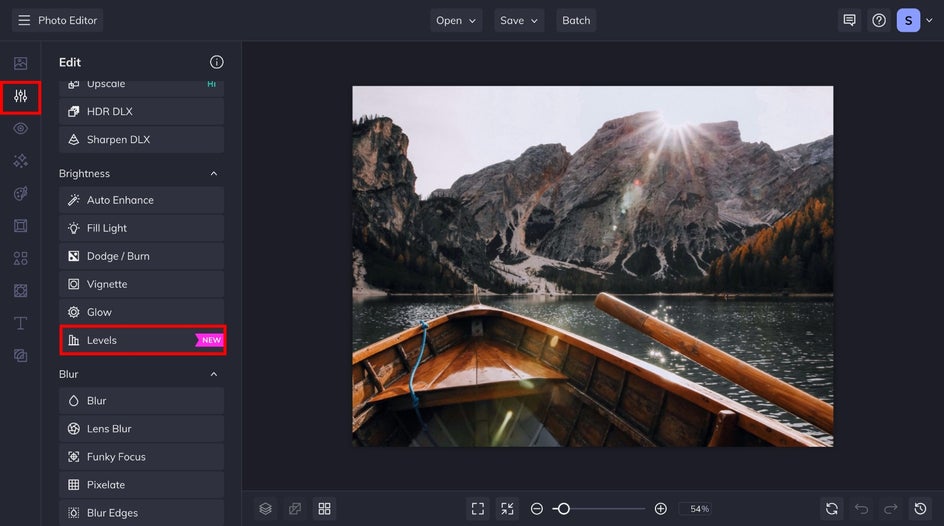
Task: Open the hamburger menu next to Photo Editor
Action: pos(24,20)
